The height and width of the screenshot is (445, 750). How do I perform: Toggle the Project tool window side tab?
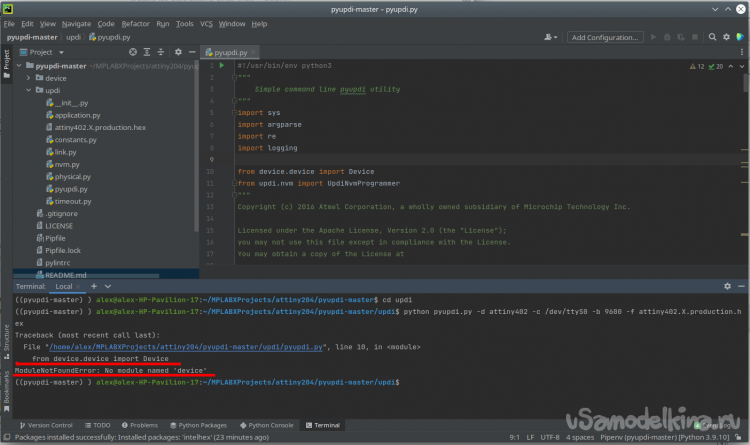click(5, 59)
